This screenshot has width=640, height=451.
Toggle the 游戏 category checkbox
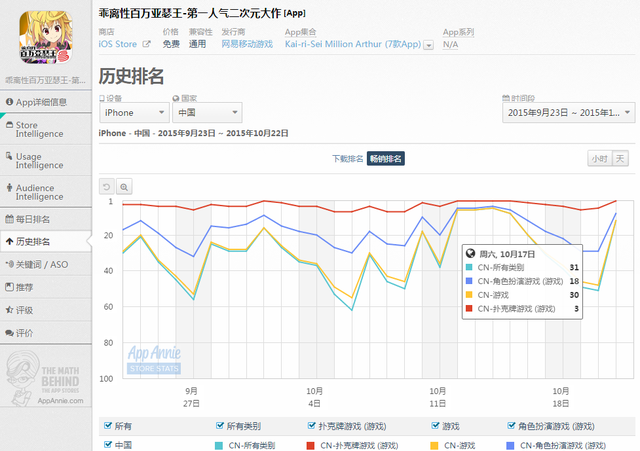coord(435,426)
